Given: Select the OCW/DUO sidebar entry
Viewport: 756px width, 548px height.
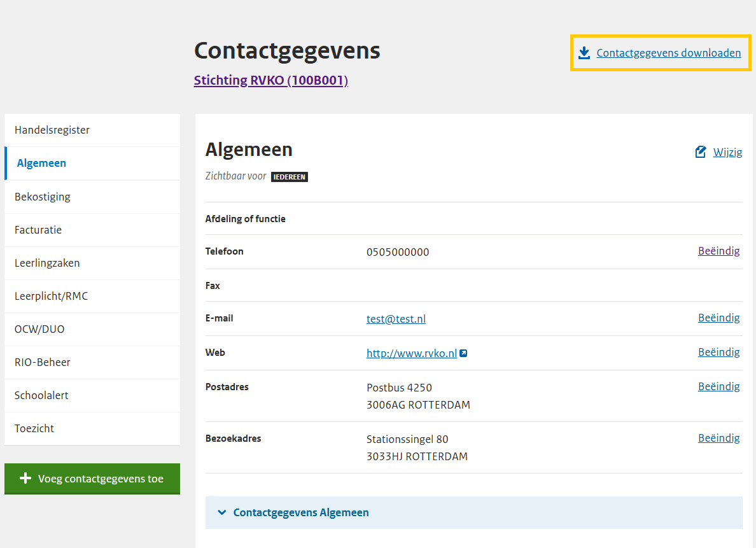Looking at the screenshot, I should (x=41, y=329).
